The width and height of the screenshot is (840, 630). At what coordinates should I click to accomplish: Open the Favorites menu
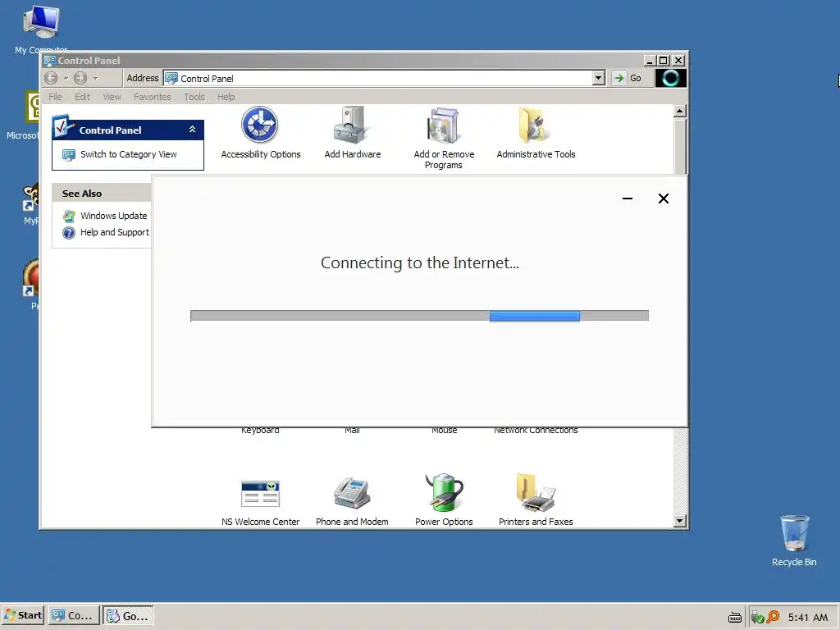pos(153,97)
